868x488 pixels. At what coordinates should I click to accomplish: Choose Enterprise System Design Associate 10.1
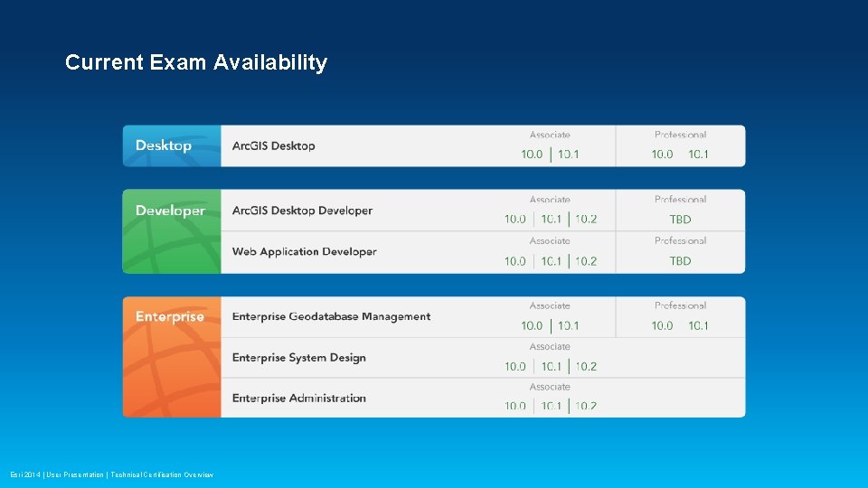tap(551, 366)
